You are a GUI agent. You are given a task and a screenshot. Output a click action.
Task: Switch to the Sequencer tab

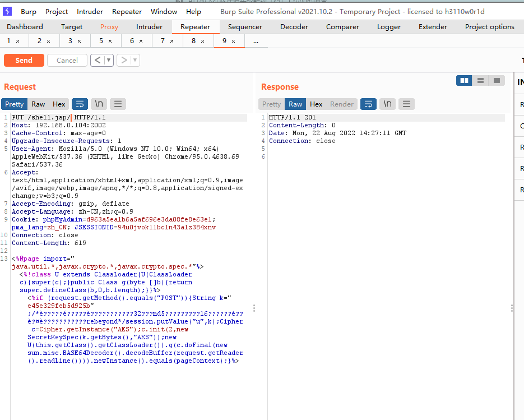[x=245, y=27]
